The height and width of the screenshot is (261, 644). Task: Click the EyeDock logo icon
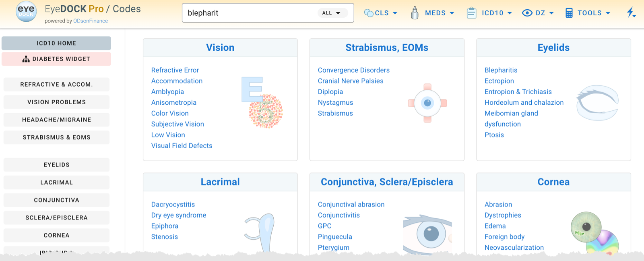tap(26, 12)
